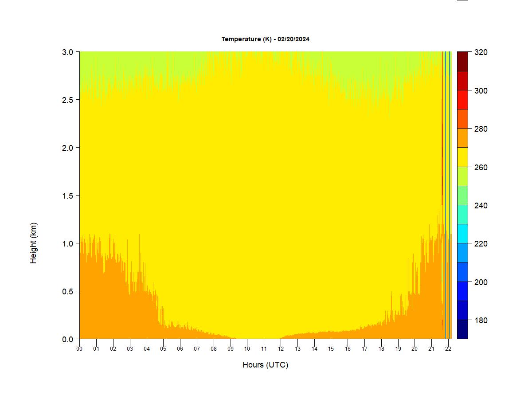Click the 22 hour tick label
This screenshot has width=532, height=399.
pyautogui.click(x=448, y=348)
